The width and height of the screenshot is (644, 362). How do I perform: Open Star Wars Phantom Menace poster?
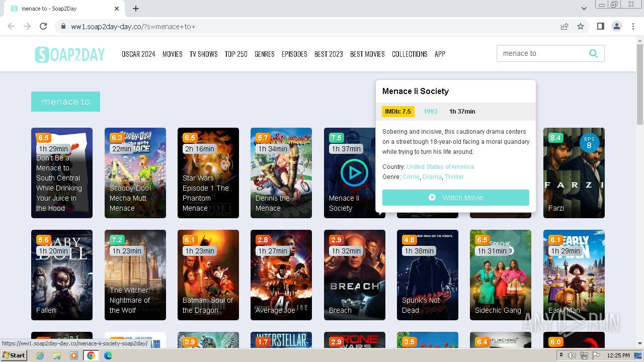[208, 173]
